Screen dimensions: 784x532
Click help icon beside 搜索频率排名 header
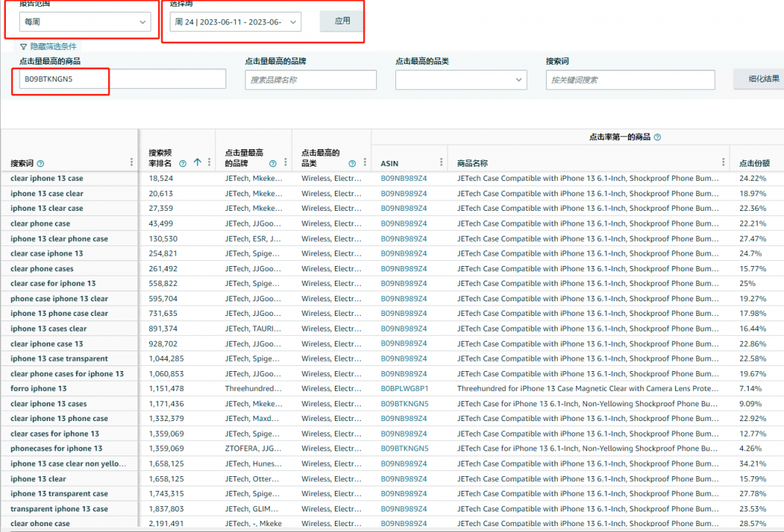point(183,164)
